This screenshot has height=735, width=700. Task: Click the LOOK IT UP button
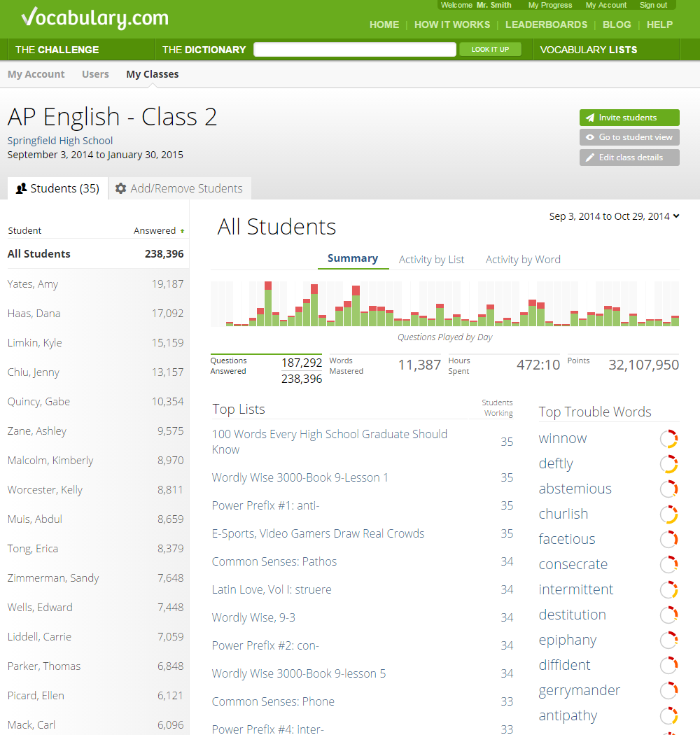point(490,50)
